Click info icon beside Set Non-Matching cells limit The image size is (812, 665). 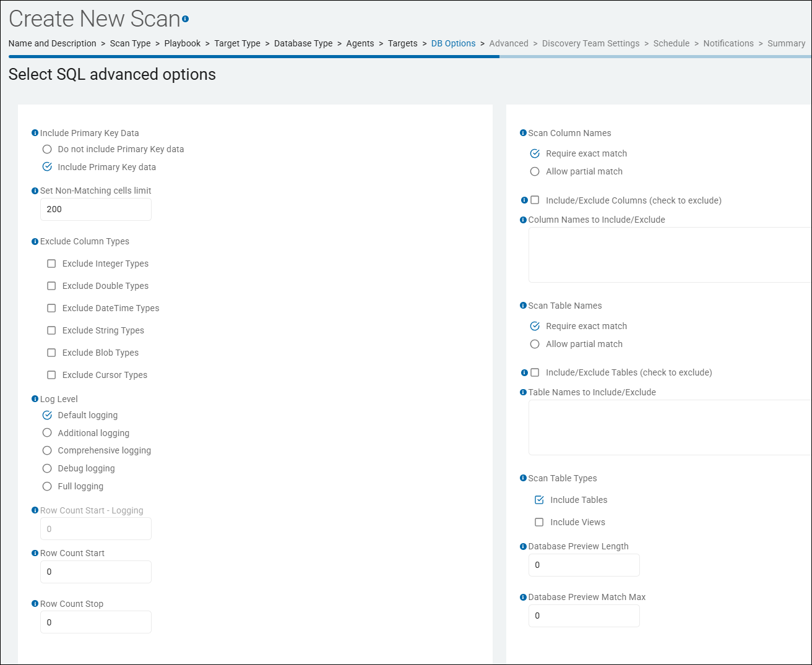[35, 191]
